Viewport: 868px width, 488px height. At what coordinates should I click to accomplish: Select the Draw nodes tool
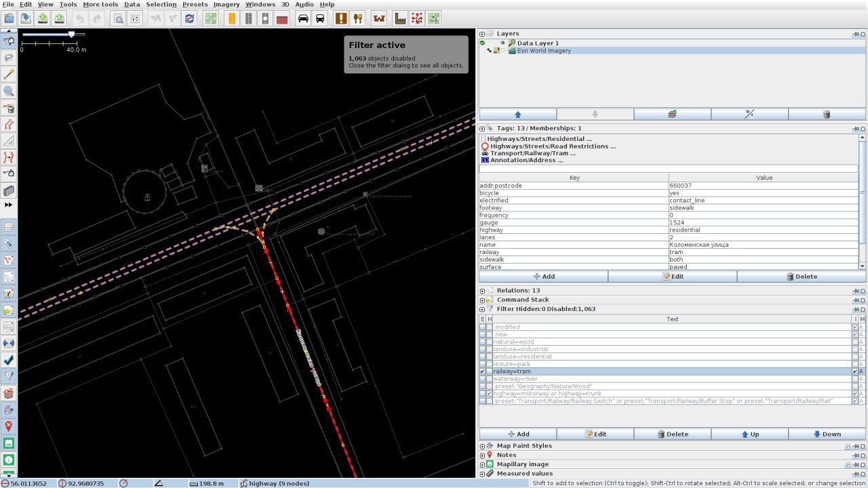tap(9, 75)
